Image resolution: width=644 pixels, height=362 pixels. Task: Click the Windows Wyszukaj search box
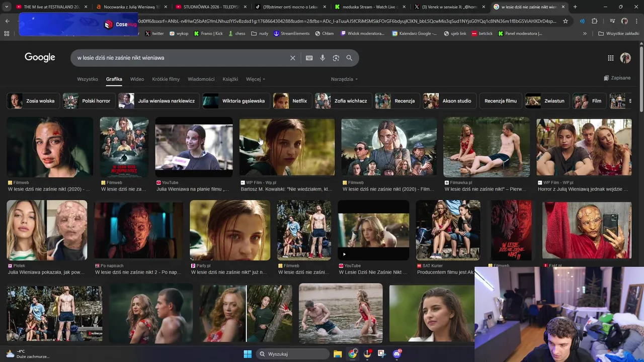pyautogui.click(x=292, y=354)
